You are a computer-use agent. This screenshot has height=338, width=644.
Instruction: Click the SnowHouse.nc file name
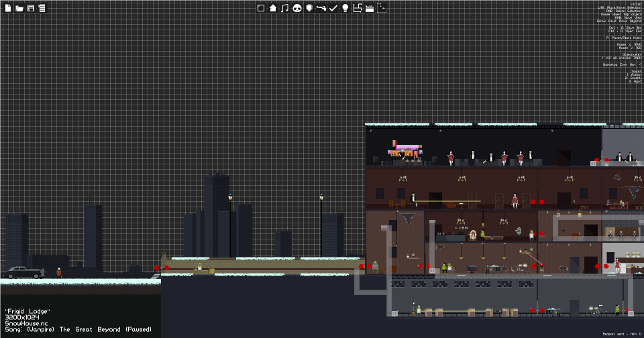click(x=26, y=323)
